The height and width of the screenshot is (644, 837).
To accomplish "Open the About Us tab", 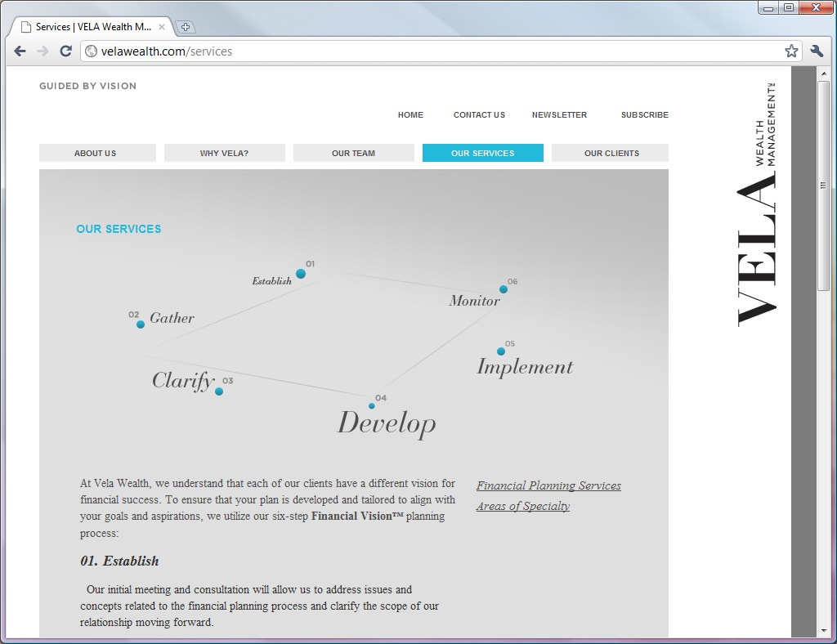I will [98, 153].
